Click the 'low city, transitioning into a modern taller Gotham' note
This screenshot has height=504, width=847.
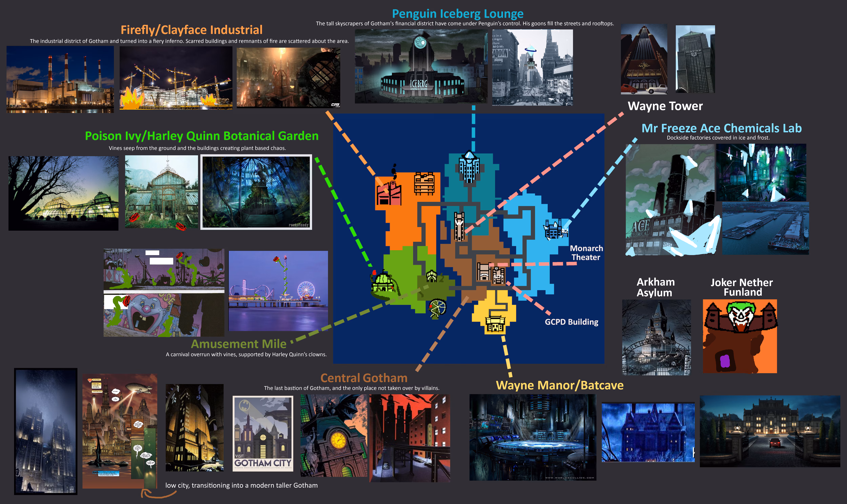pyautogui.click(x=241, y=485)
